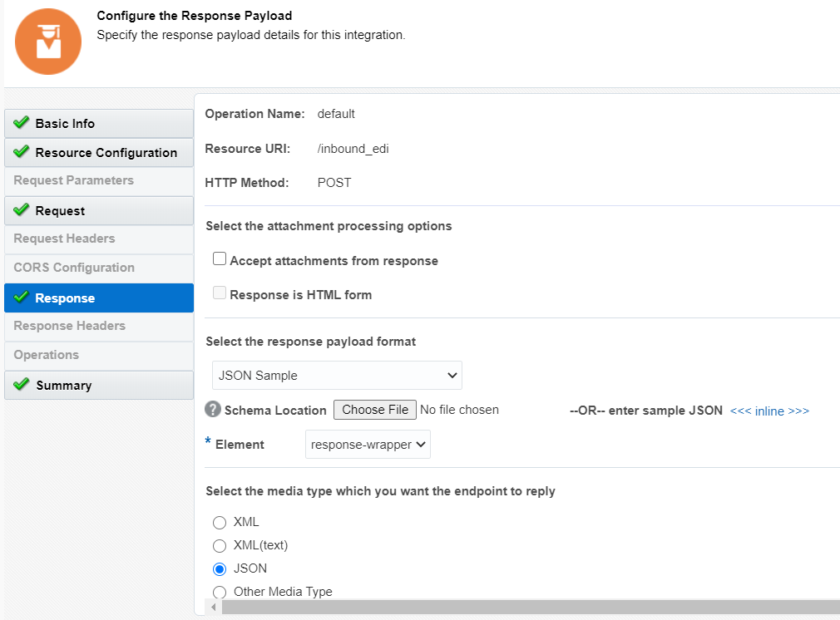The width and height of the screenshot is (840, 620).
Task: Click the 'default' operation name value
Action: (x=336, y=114)
